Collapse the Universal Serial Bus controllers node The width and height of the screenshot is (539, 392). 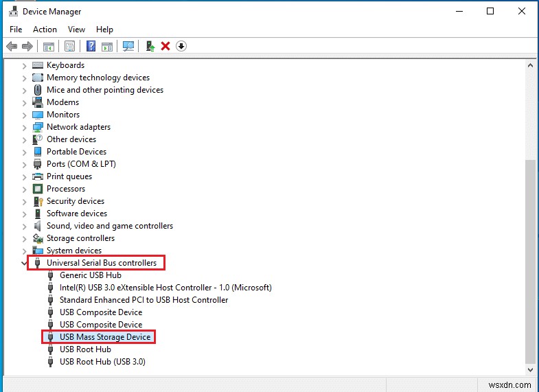tap(24, 263)
